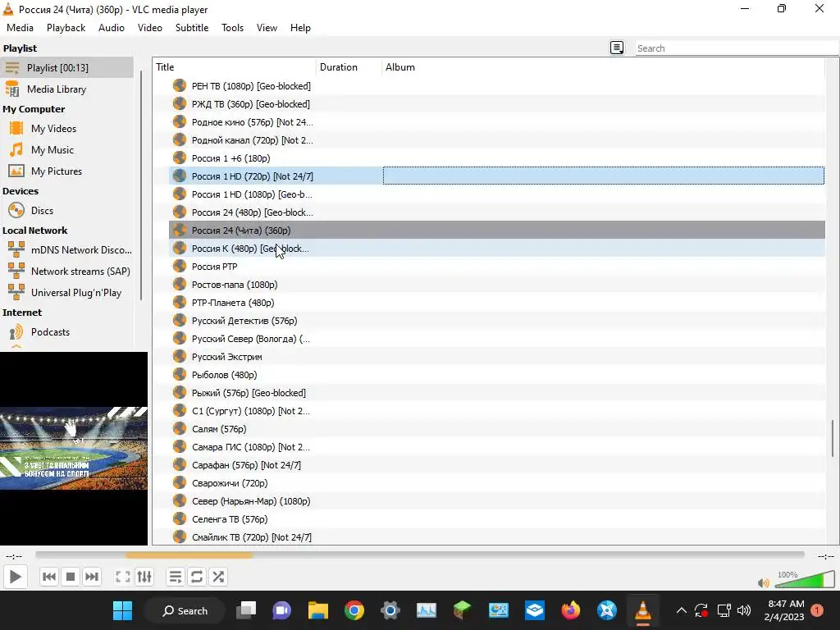Show hidden system tray icons

[x=681, y=610]
